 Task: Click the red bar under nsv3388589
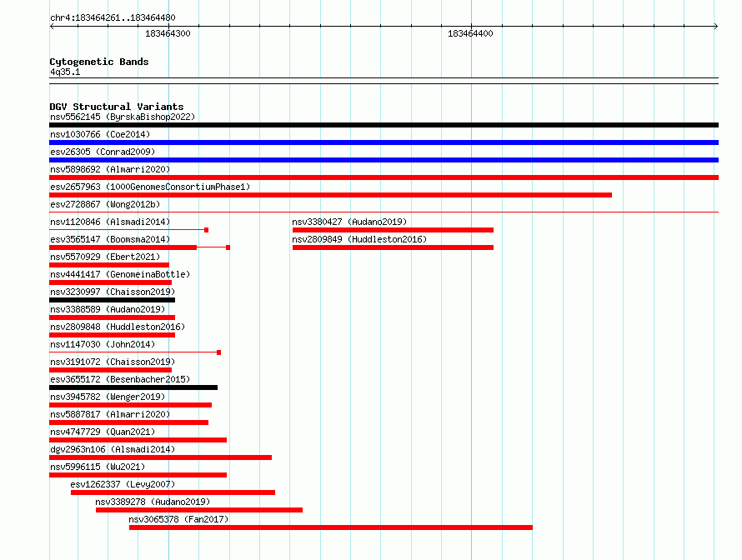(x=113, y=317)
